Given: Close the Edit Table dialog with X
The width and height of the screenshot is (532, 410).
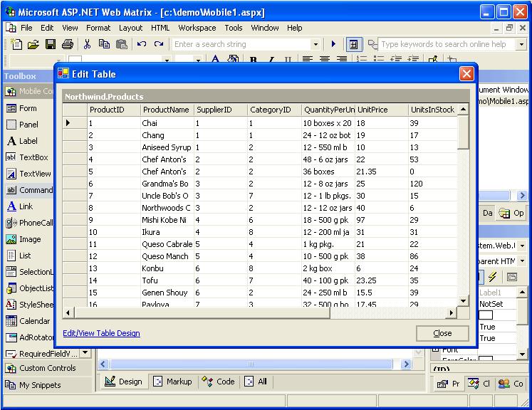Looking at the screenshot, I should pyautogui.click(x=466, y=73).
